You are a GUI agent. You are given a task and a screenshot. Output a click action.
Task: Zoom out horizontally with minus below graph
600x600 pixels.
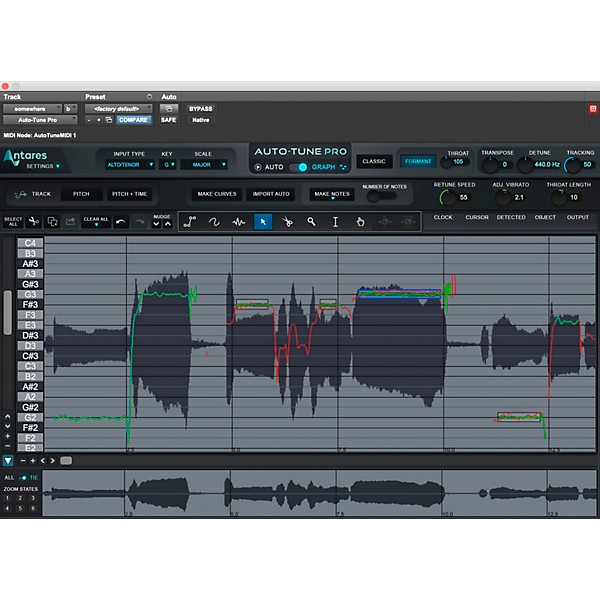[x=23, y=461]
